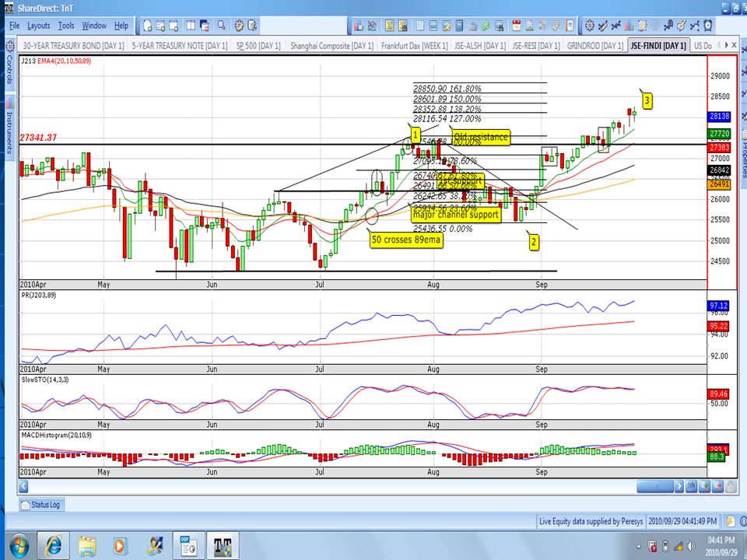Switch to the 30-YEAR TREASURY BOND tab
The height and width of the screenshot is (560, 747).
tap(73, 46)
